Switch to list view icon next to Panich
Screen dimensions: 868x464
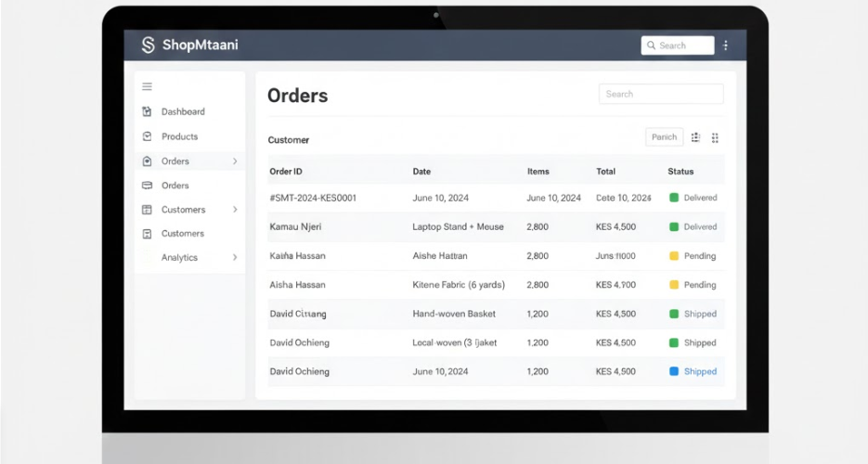pos(695,137)
